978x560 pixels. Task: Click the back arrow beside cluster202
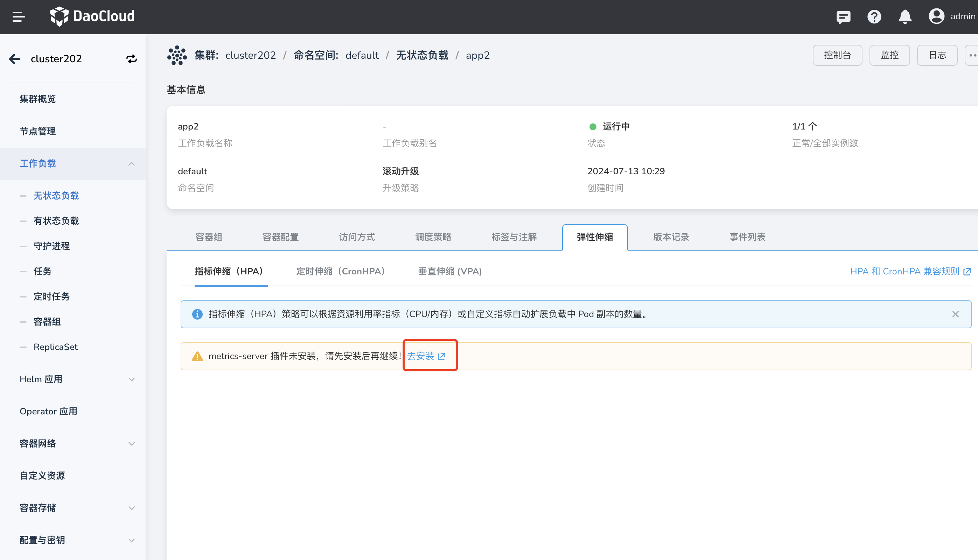[15, 59]
